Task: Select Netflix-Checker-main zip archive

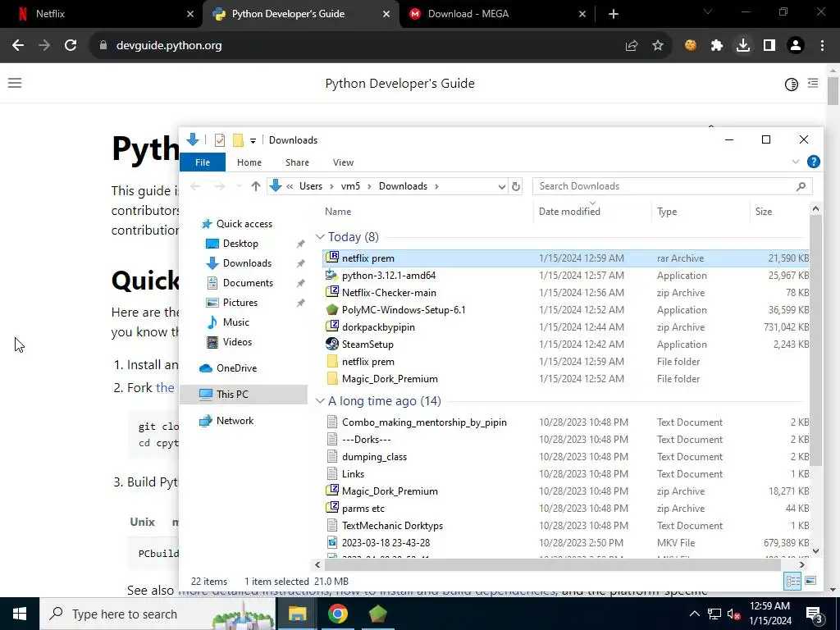Action: click(566, 293)
